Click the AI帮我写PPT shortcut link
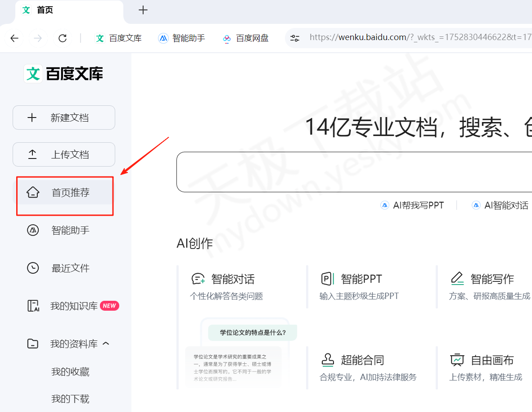 pos(412,205)
